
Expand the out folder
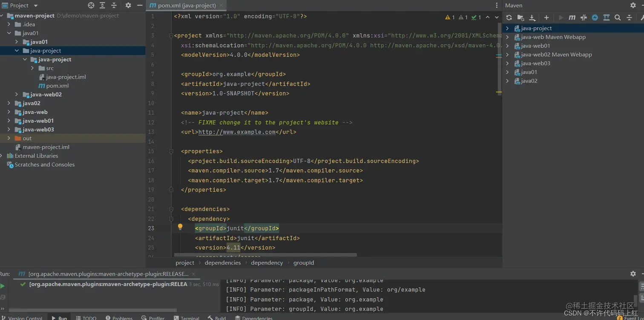tap(9, 138)
